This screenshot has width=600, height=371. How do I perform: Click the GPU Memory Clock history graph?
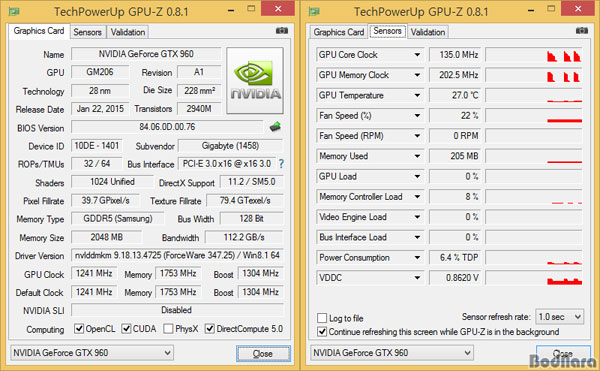[534, 75]
